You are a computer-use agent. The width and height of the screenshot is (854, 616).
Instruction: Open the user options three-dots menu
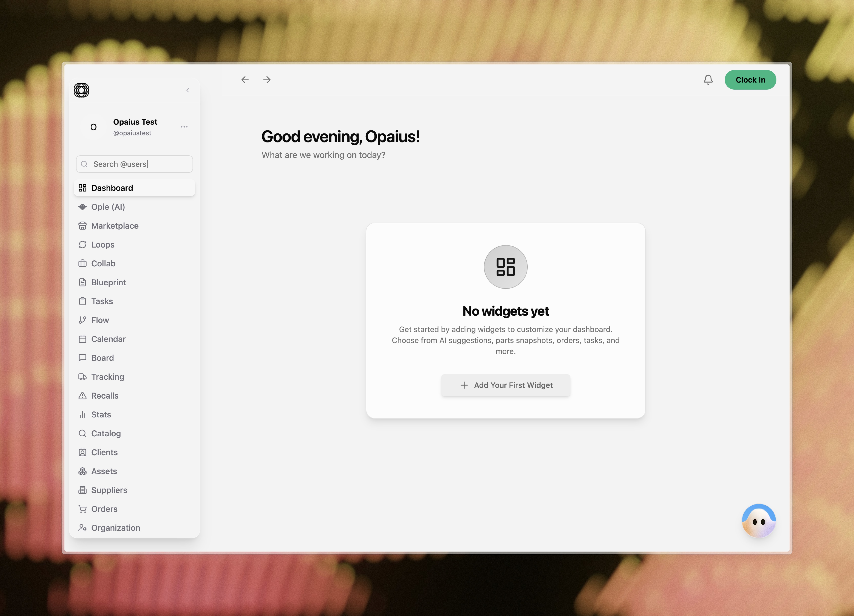(184, 127)
